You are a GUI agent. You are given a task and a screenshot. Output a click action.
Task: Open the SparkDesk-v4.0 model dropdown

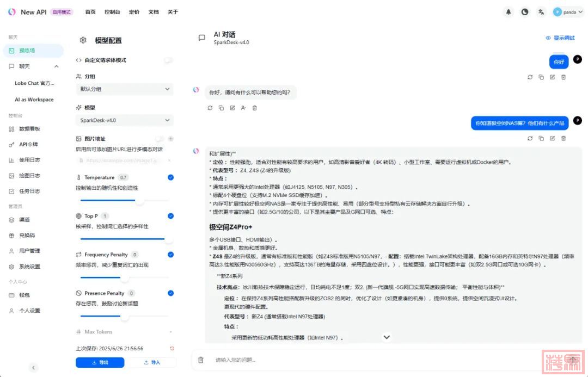pyautogui.click(x=124, y=120)
